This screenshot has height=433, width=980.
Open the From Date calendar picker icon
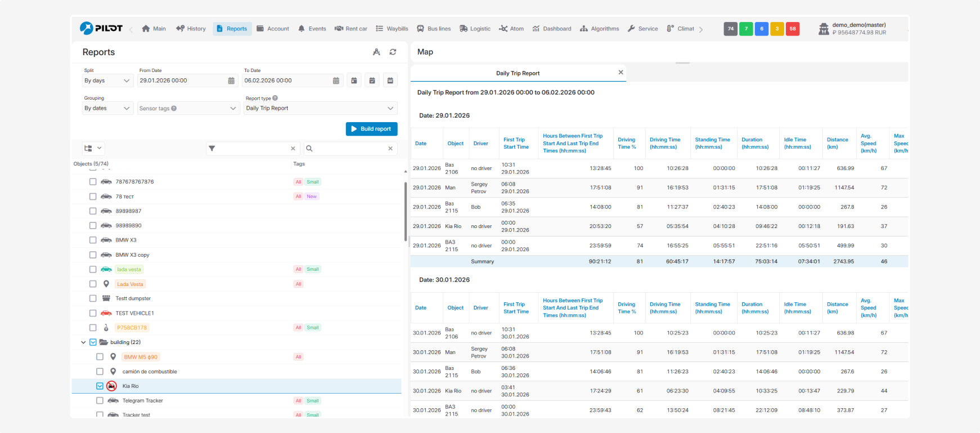point(231,81)
